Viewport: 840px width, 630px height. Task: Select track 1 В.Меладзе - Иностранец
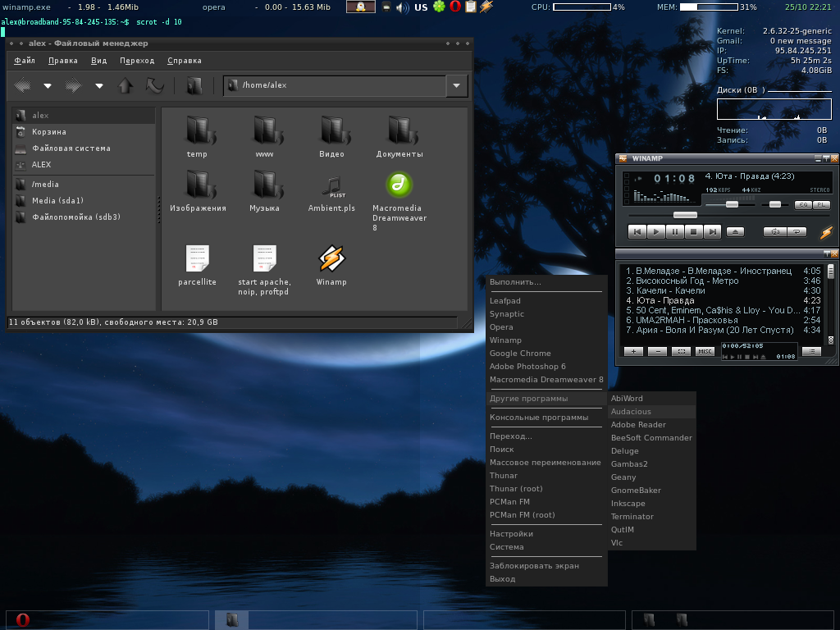pos(723,271)
